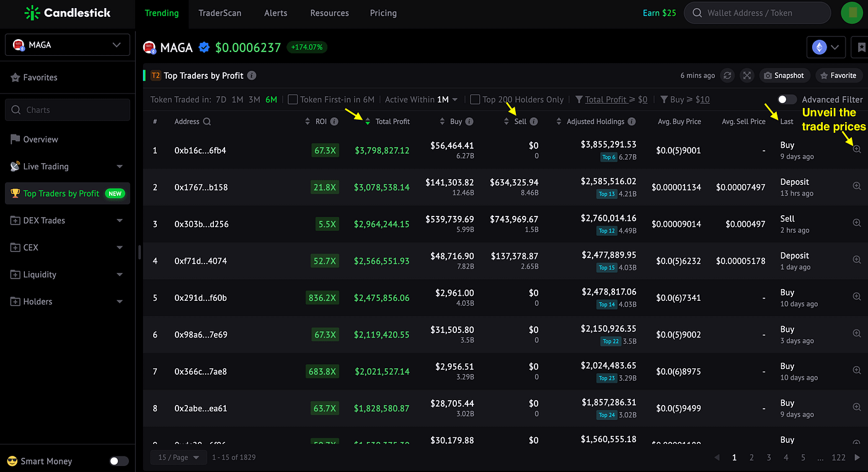Open the MAGA token selector dropdown
The height and width of the screenshot is (472, 868).
tap(68, 45)
